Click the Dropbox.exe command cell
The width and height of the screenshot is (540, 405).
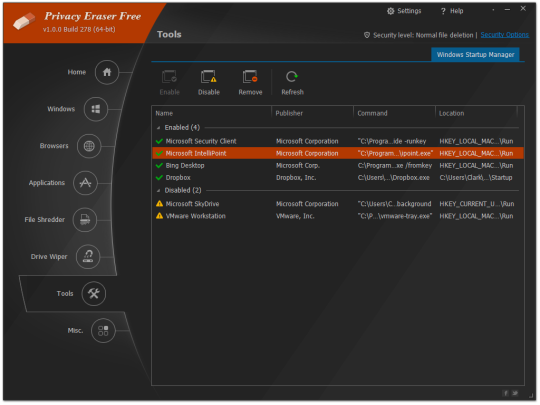393,178
